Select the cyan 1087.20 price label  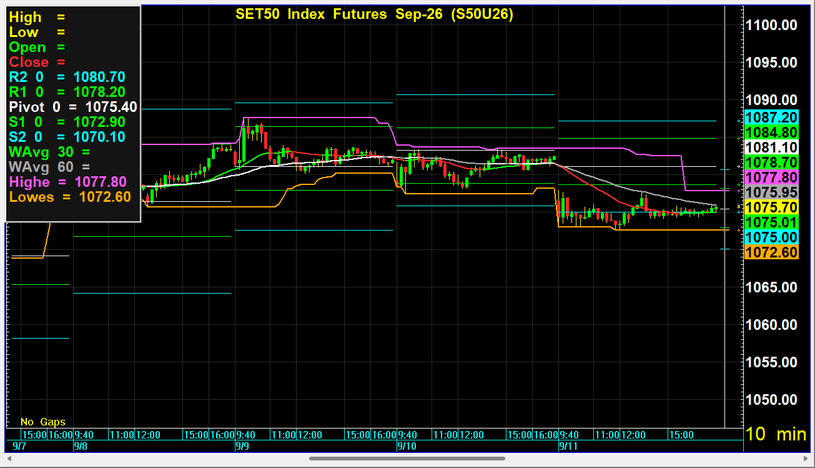point(771,118)
